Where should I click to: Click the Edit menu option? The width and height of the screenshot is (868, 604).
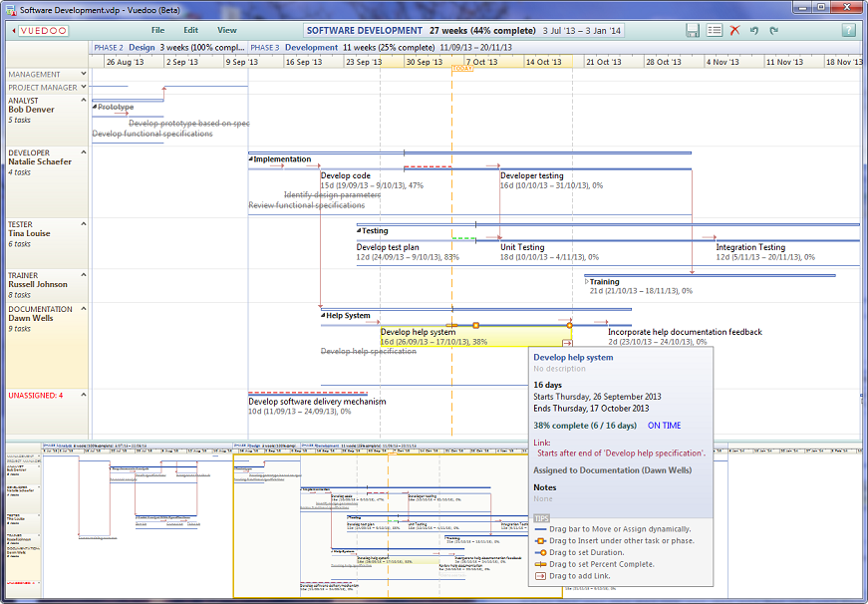[x=190, y=30]
